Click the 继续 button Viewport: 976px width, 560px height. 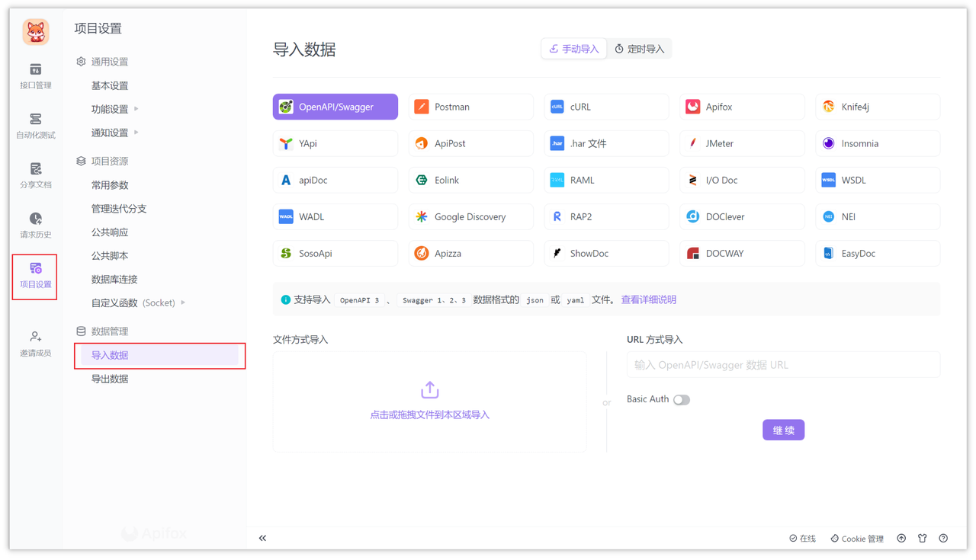pyautogui.click(x=783, y=430)
